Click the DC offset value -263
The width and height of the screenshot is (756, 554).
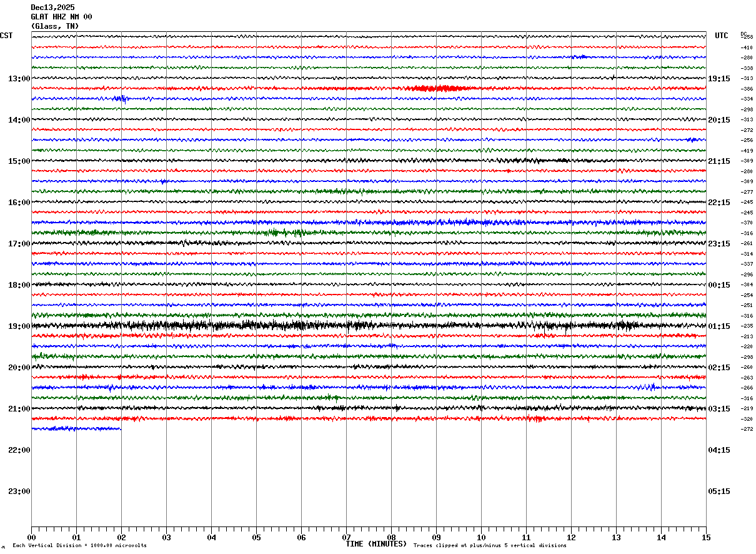(747, 378)
